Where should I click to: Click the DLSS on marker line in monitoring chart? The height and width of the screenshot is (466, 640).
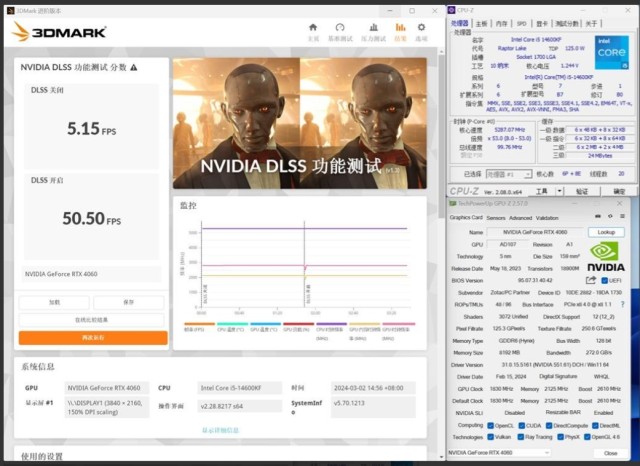coord(304,264)
